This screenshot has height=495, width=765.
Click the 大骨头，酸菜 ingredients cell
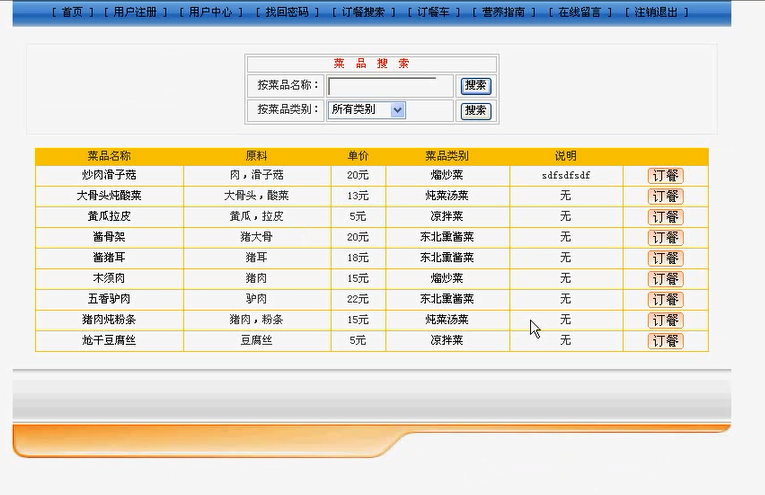pos(257,196)
